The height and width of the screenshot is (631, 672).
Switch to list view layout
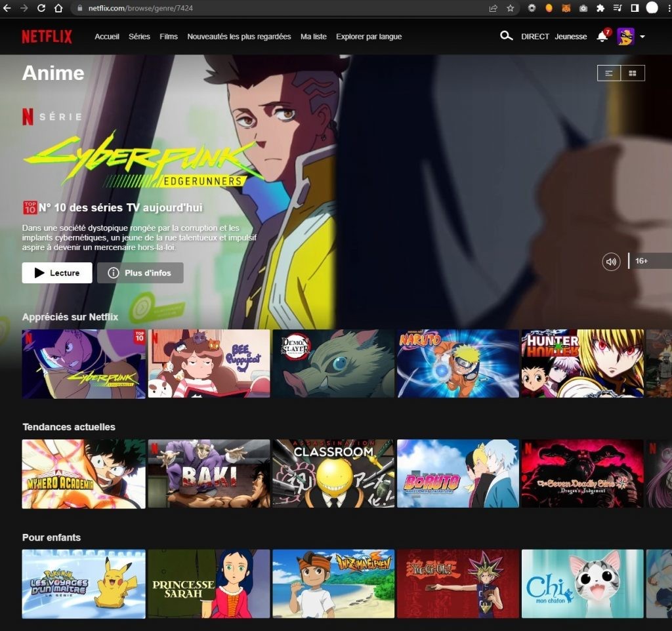(x=609, y=73)
